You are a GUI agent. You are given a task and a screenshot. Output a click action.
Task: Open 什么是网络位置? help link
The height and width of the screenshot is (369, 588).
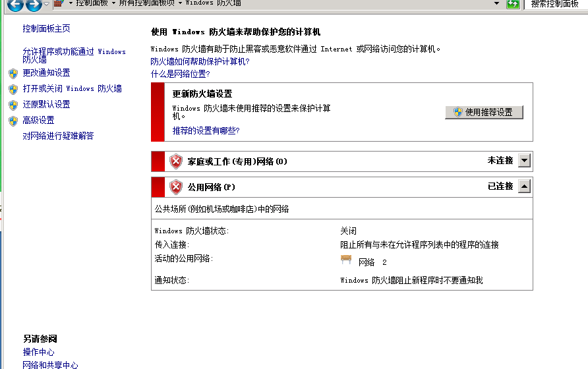[180, 74]
